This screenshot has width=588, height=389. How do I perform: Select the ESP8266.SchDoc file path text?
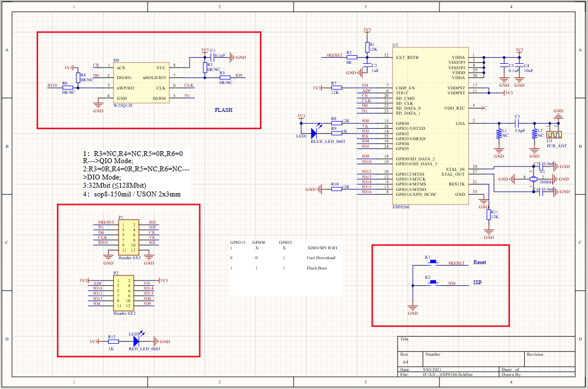[x=448, y=374]
